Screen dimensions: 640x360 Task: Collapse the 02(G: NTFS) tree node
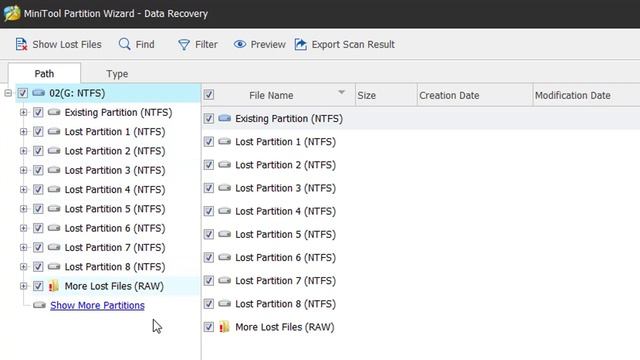tap(8, 93)
